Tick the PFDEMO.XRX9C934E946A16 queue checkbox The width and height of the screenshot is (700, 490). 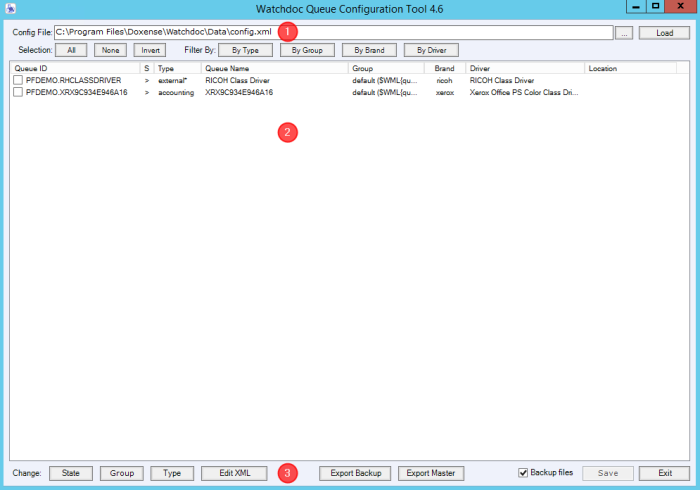18,92
